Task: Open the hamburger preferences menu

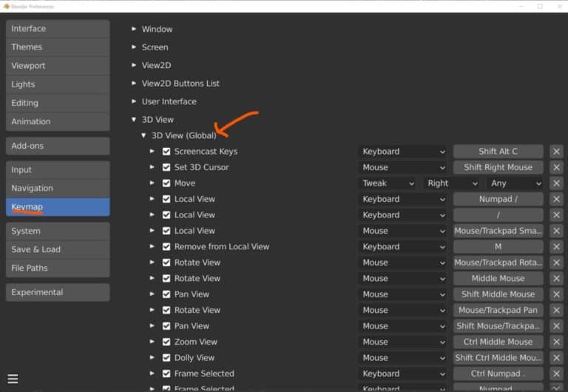Action: [13, 379]
